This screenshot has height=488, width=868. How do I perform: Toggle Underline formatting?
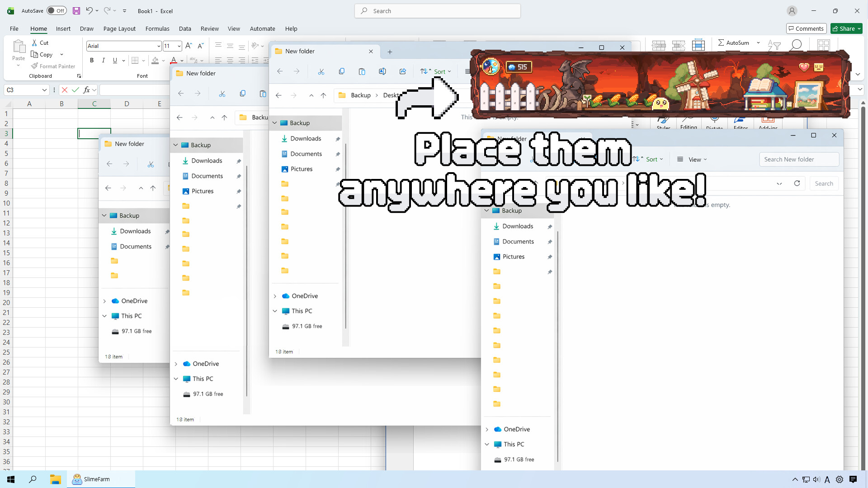(x=115, y=60)
